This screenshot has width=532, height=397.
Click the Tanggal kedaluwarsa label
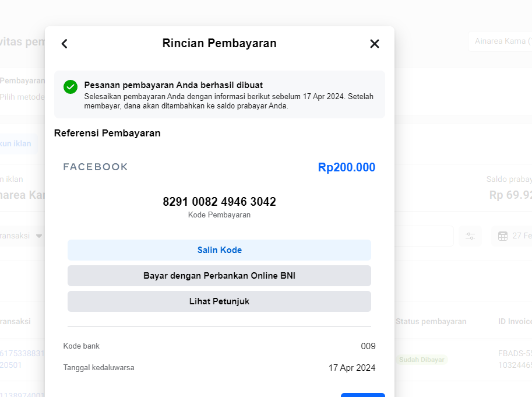[x=98, y=367]
